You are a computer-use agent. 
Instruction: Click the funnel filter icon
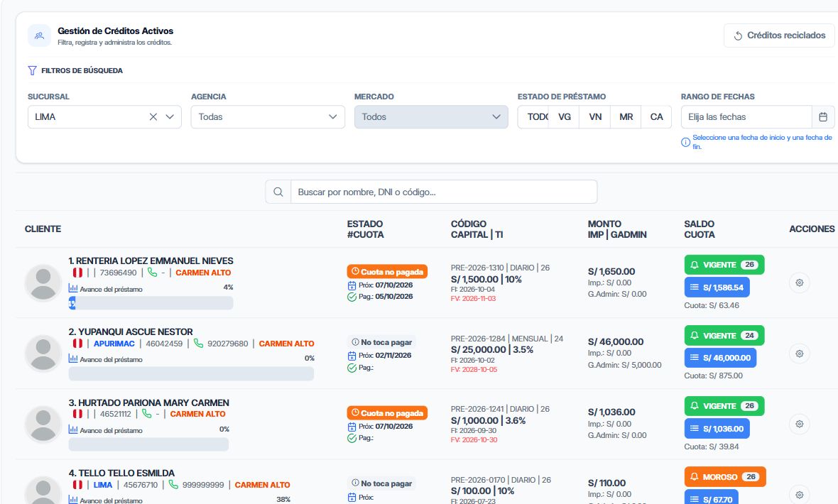pos(32,70)
